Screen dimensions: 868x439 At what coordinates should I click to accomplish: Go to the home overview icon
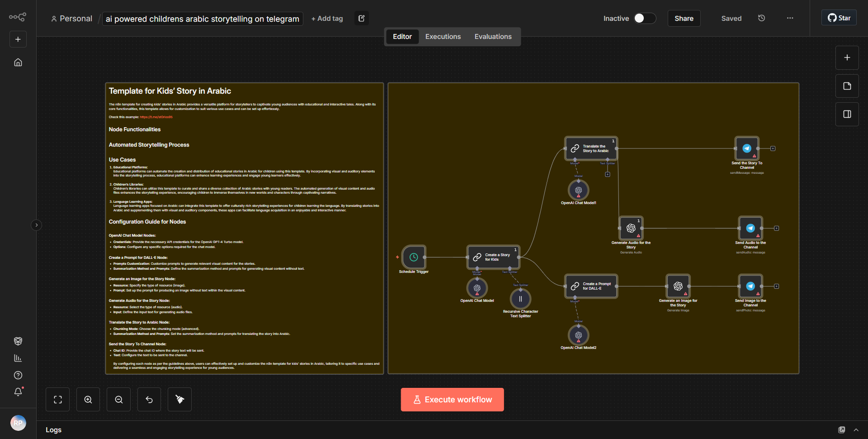(x=18, y=62)
